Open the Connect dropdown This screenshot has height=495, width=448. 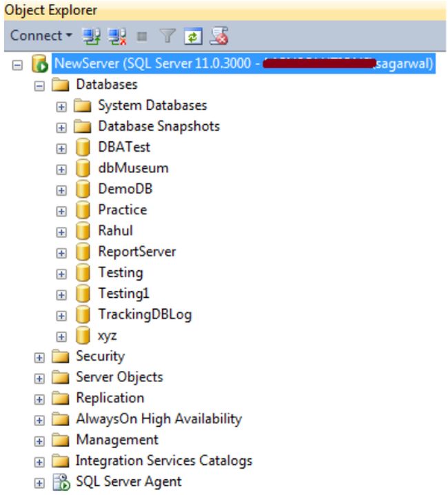(x=41, y=35)
